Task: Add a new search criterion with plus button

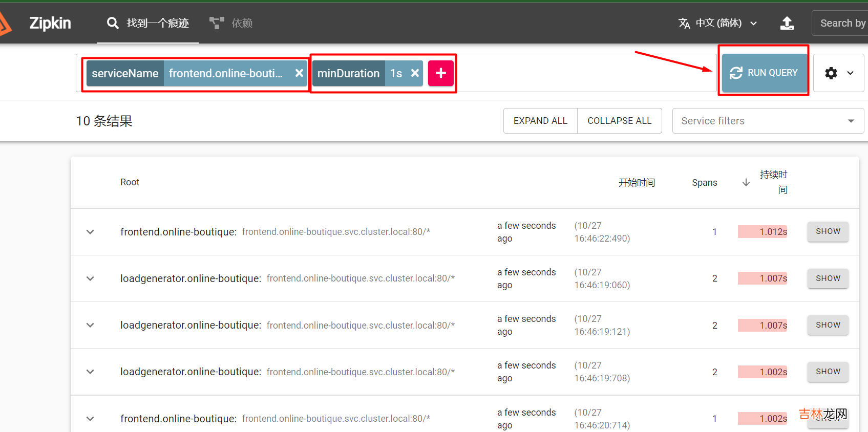Action: click(440, 73)
